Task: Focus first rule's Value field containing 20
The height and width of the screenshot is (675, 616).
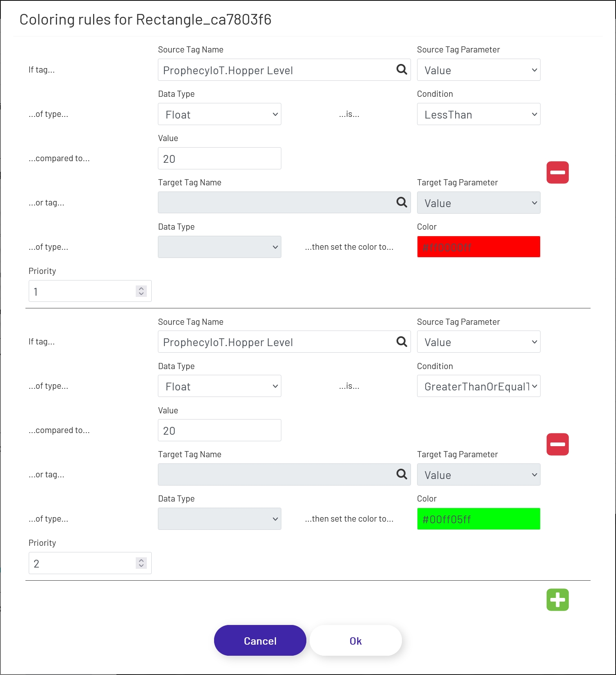Action: click(219, 159)
